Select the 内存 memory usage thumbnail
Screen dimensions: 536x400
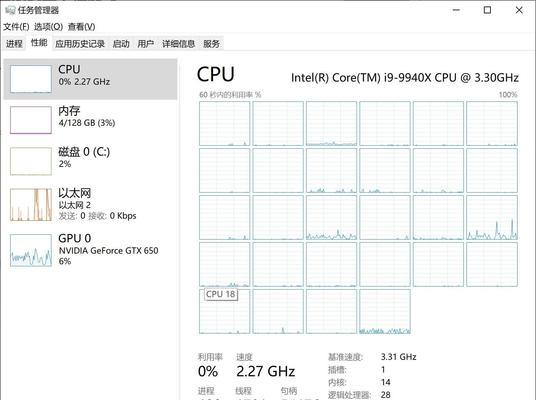coord(31,120)
